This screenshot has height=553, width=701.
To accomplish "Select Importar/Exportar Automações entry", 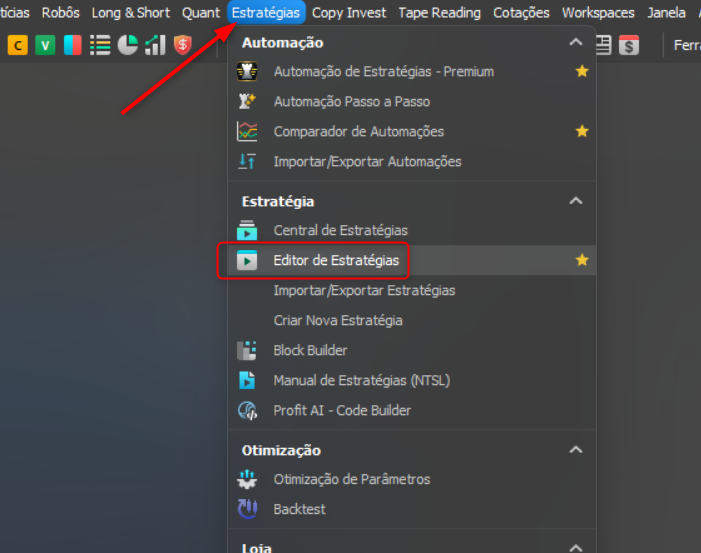I will pos(412,161).
